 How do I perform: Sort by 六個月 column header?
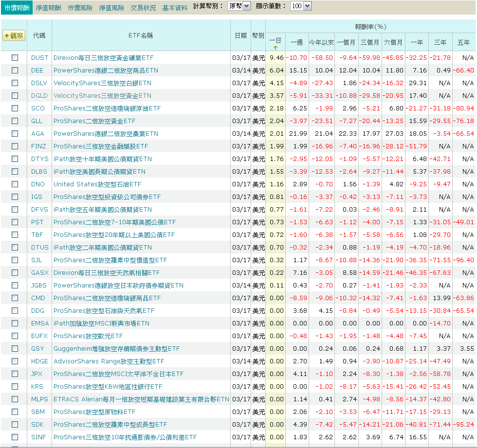[393, 42]
